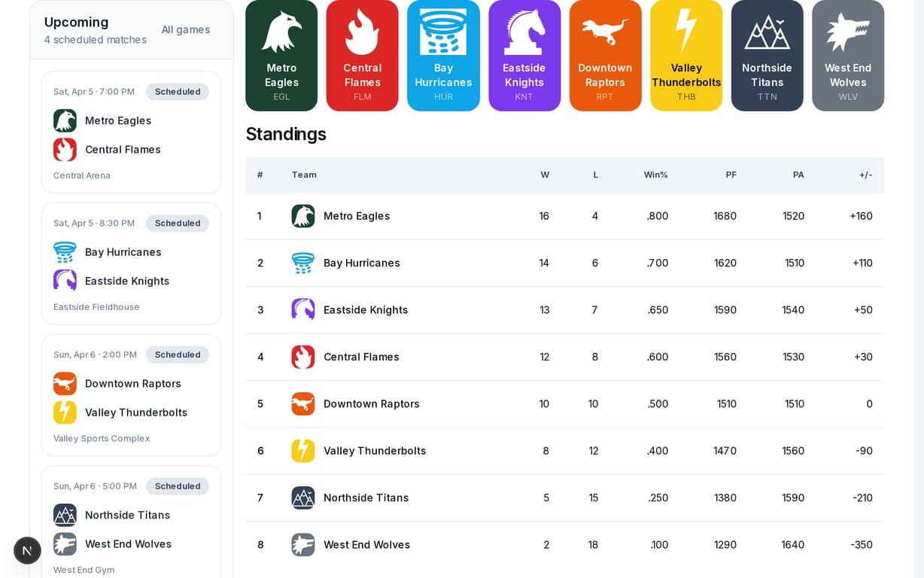Click the Metro Eagles standings row
924x578 pixels.
point(564,216)
